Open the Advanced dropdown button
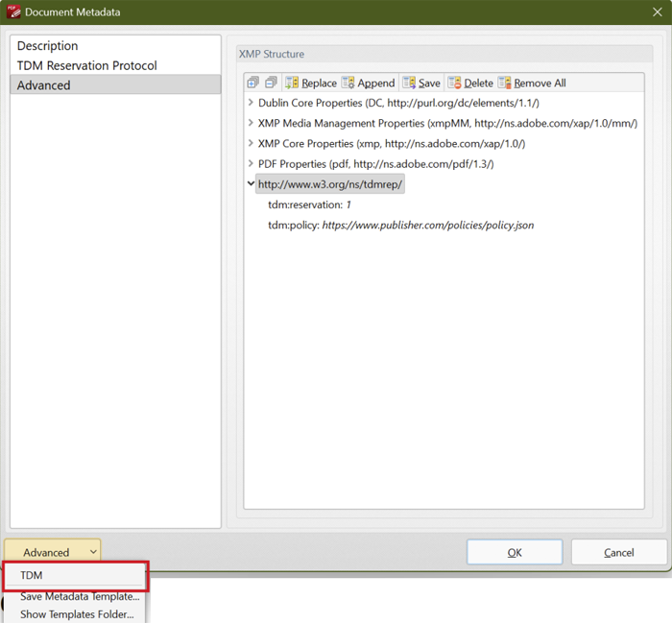The height and width of the screenshot is (623, 672). click(x=53, y=552)
